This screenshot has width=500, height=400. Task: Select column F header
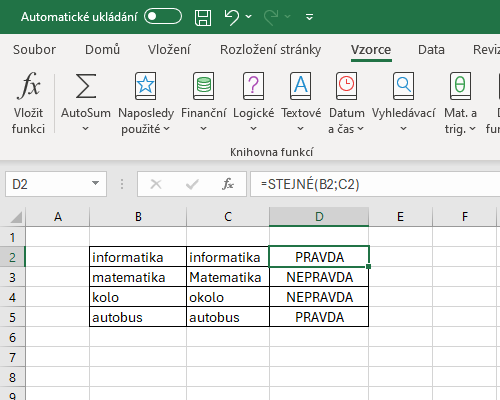(464, 217)
